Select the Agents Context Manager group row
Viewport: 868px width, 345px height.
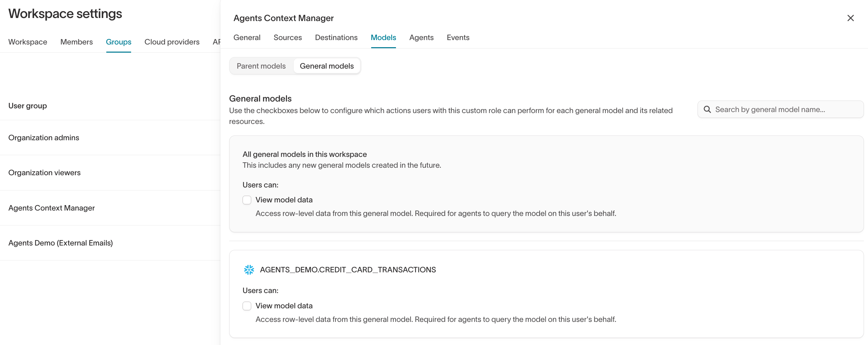coord(110,208)
